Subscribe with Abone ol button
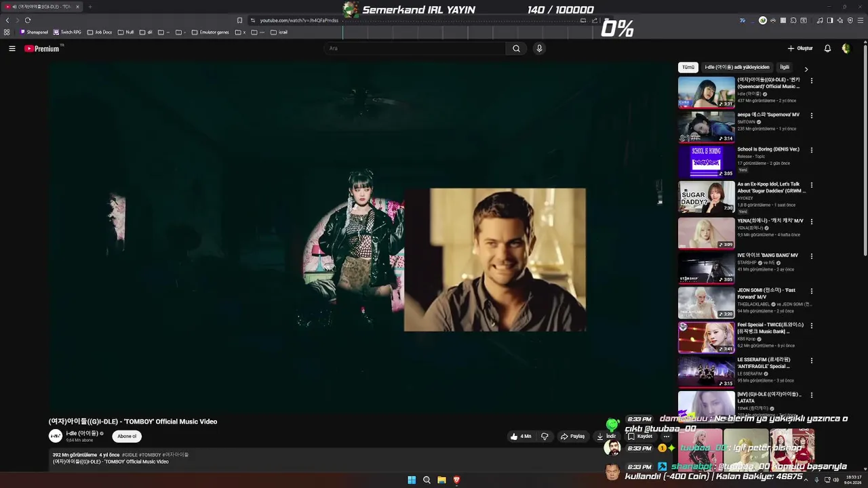The image size is (868, 488). click(x=127, y=436)
